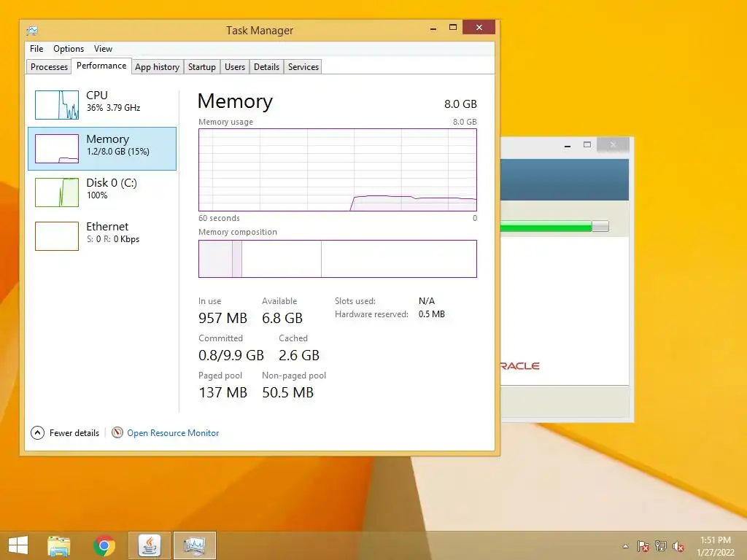This screenshot has height=560, width=747.
Task: Open the Options menu
Action: (69, 49)
